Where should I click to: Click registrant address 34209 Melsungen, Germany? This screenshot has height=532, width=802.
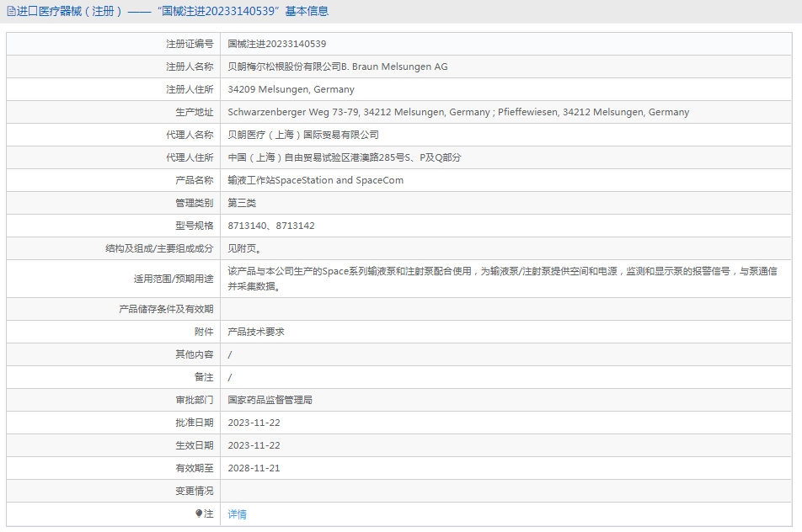point(291,89)
